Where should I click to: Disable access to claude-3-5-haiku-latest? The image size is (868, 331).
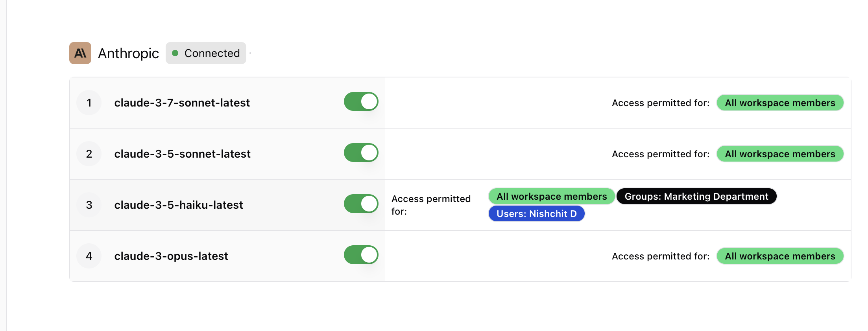[x=360, y=204]
